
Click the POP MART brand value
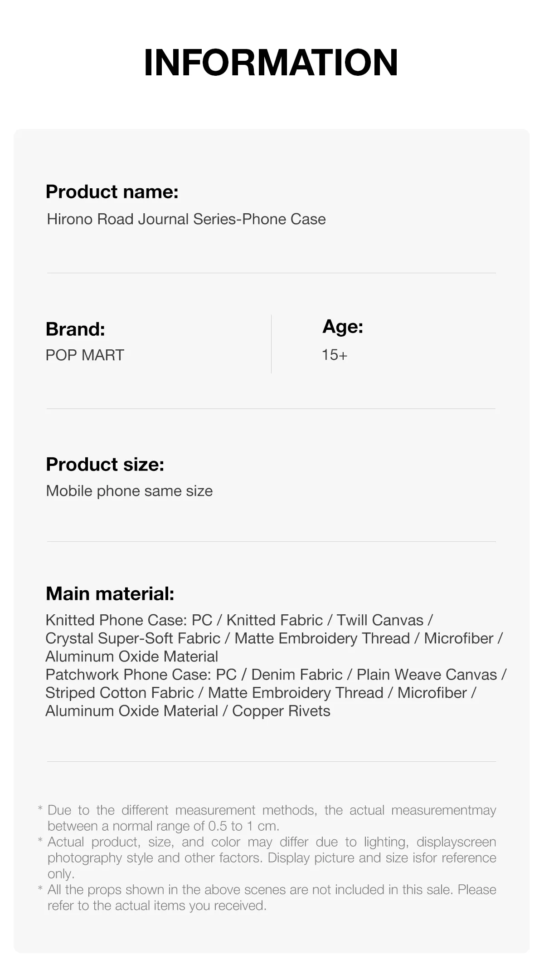85,355
